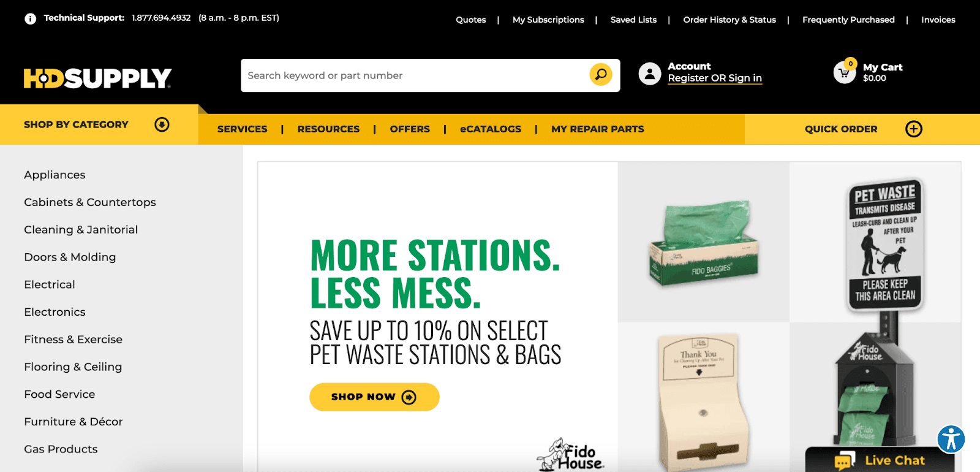Open the Live Chat widget
The image size is (980, 472).
pyautogui.click(x=880, y=460)
